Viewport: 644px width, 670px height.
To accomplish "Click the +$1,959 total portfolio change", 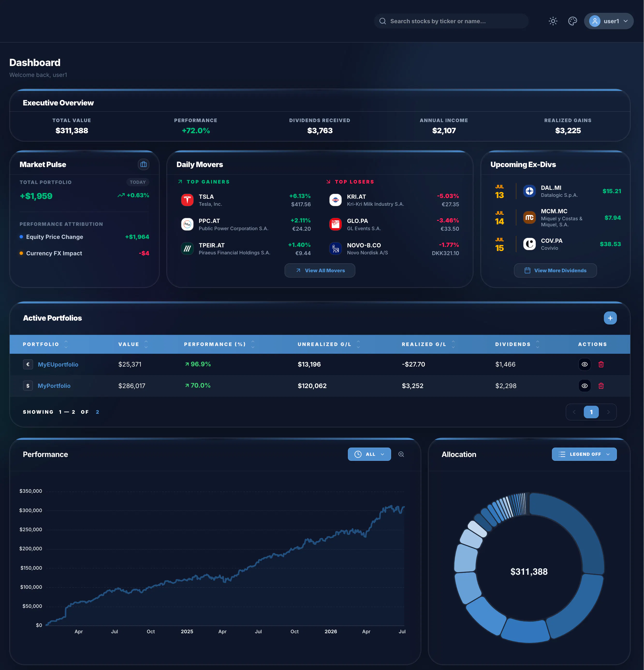I will coord(36,196).
